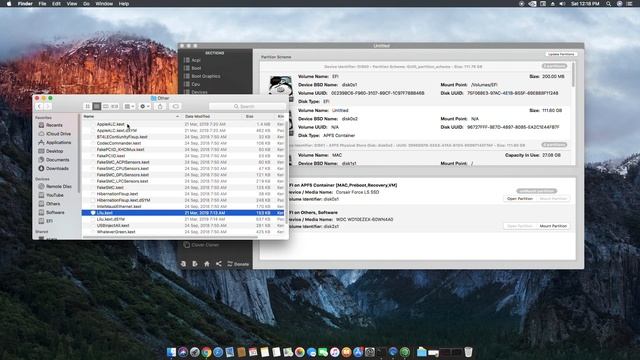Viewport: 640px width, 360px height.
Task: Switch Finder to gallery view
Action: coord(115,107)
